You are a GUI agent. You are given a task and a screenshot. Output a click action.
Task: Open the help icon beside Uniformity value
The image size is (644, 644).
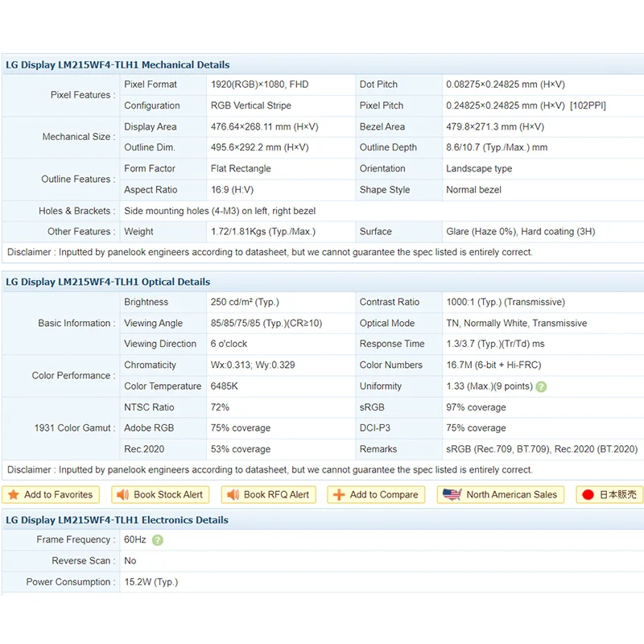tap(541, 386)
